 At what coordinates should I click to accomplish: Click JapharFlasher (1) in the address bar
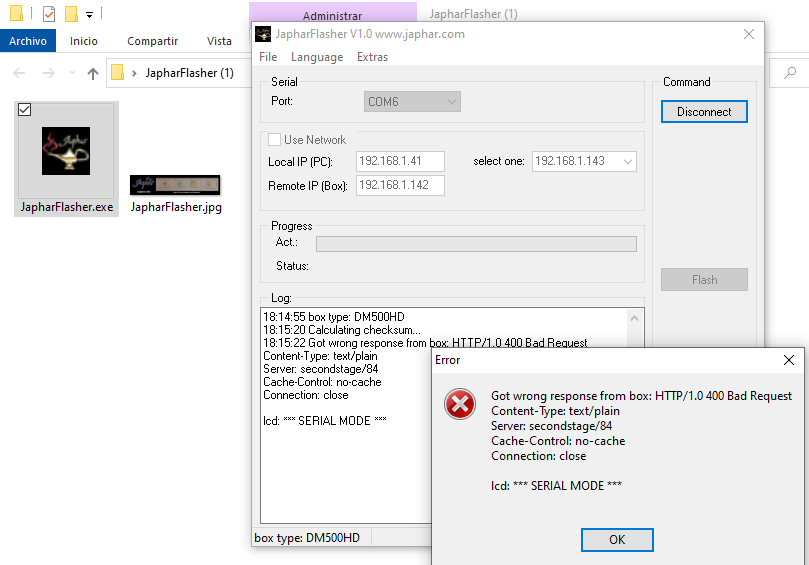point(189,73)
